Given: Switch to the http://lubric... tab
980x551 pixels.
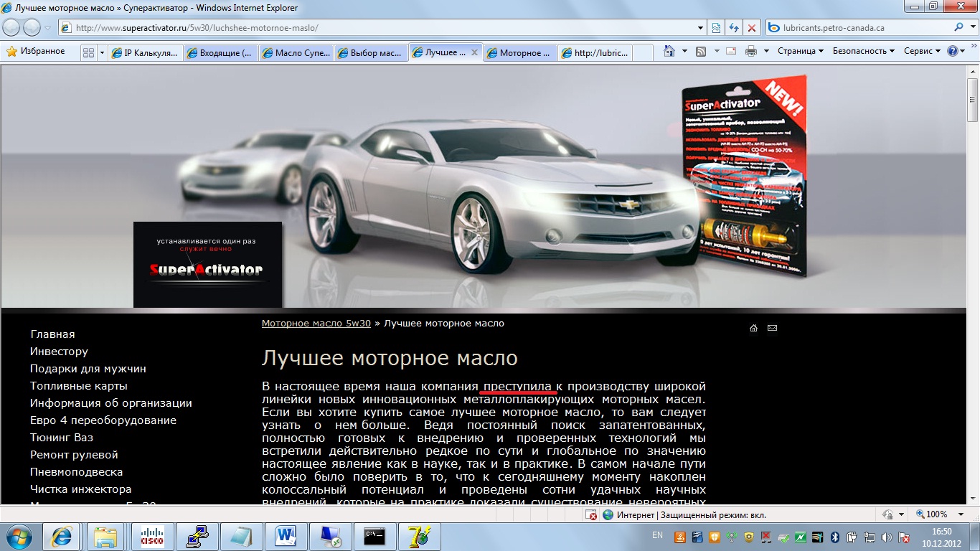Looking at the screenshot, I should (595, 52).
